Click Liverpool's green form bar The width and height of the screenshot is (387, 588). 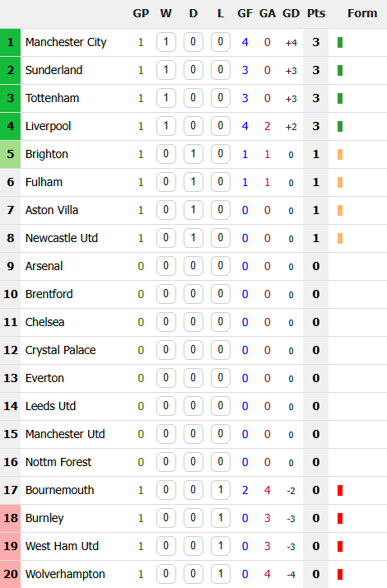click(340, 126)
